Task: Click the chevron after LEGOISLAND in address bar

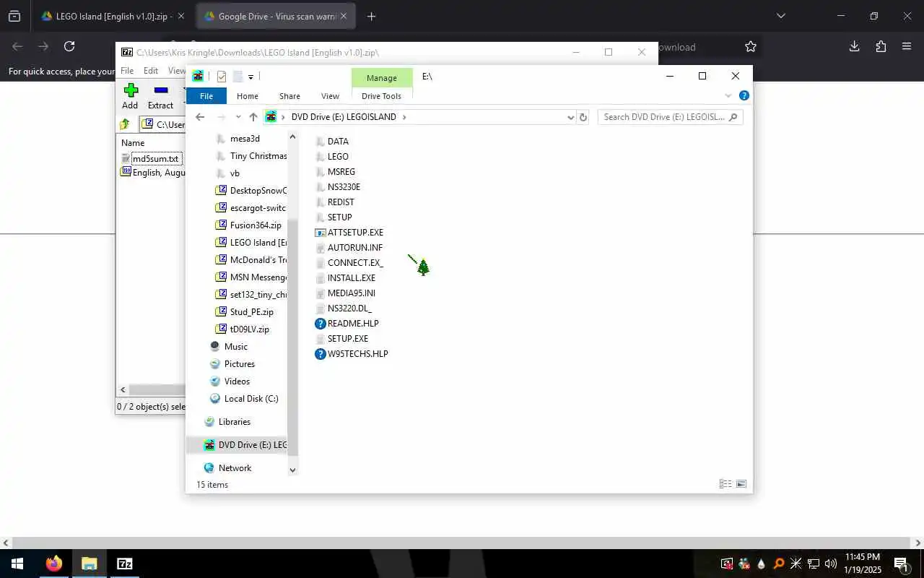Action: (404, 117)
